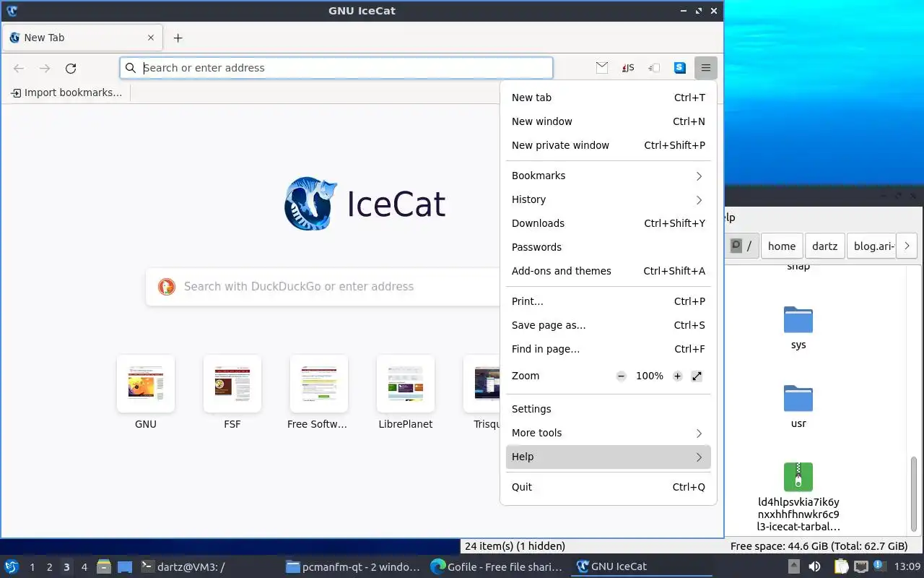Open the usr folder in file manager
This screenshot has width=924, height=578.
point(798,407)
